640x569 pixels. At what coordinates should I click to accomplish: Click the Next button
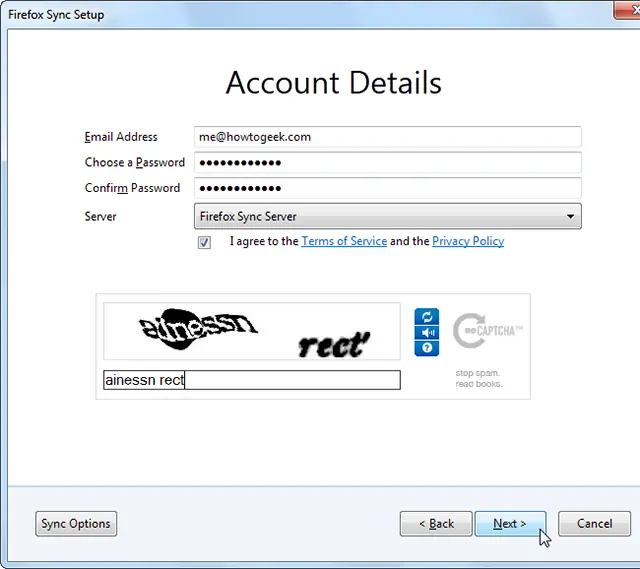510,524
